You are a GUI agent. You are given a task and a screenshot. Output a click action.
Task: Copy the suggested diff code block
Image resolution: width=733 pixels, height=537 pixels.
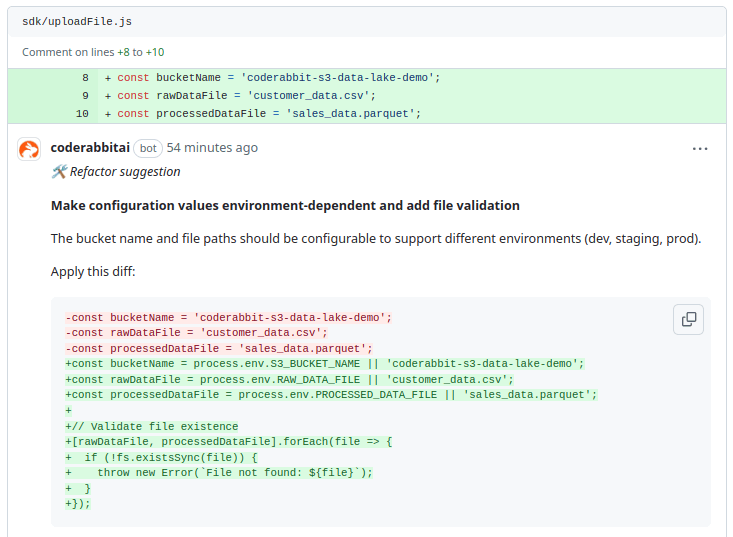tap(688, 319)
